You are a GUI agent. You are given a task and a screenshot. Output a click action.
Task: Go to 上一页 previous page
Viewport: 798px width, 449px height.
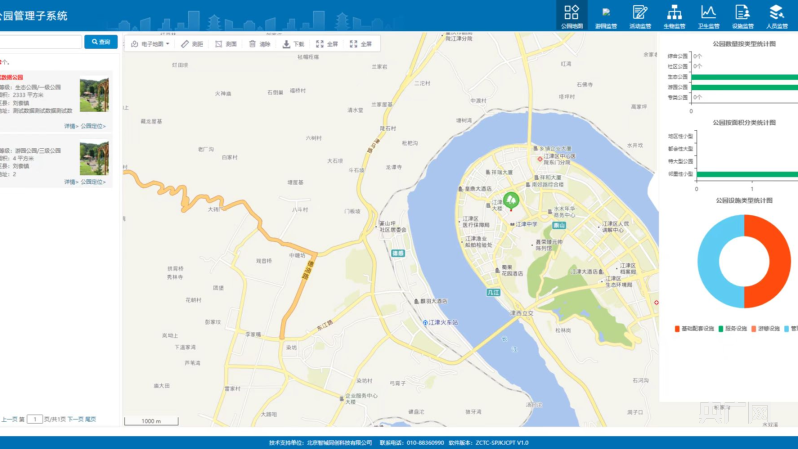(9, 419)
